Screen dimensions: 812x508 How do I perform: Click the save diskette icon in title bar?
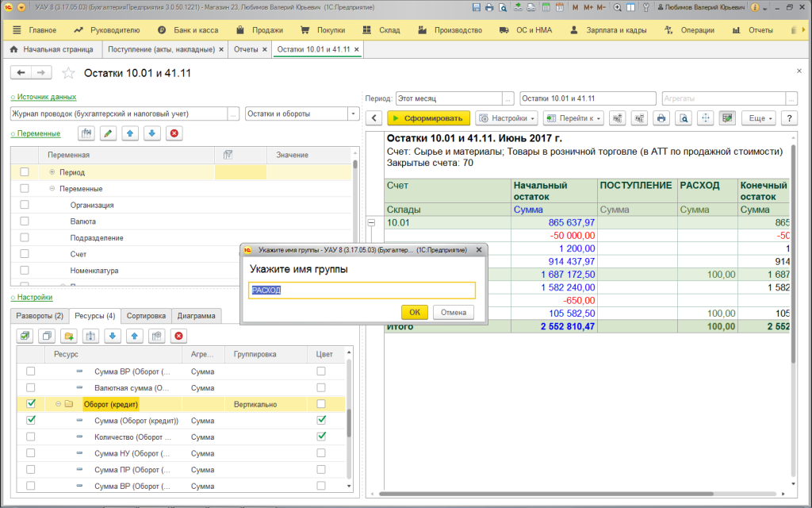(477, 8)
